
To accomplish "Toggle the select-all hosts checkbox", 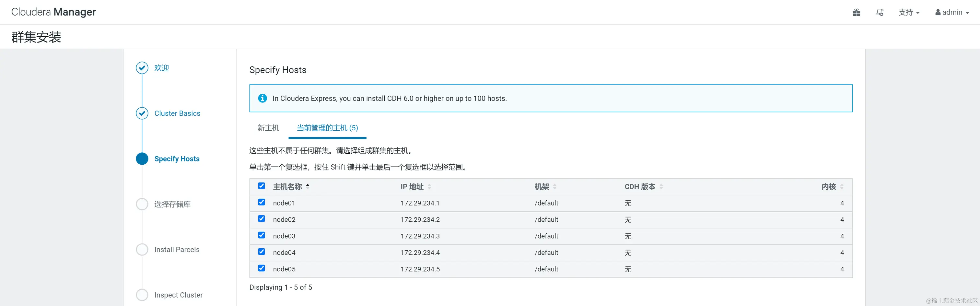I will point(261,186).
